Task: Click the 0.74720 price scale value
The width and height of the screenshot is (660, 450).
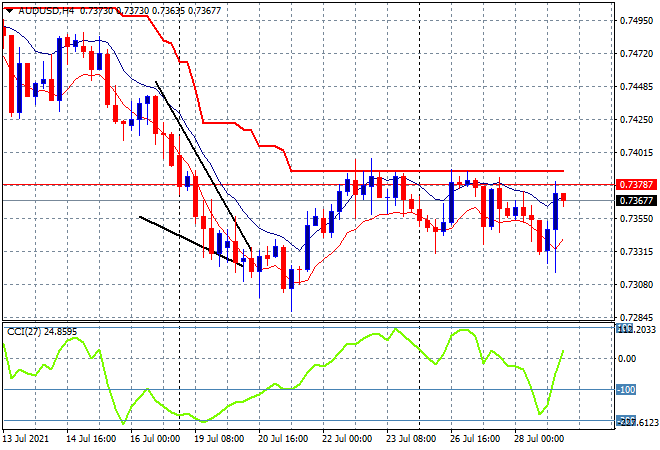Action: coord(636,54)
